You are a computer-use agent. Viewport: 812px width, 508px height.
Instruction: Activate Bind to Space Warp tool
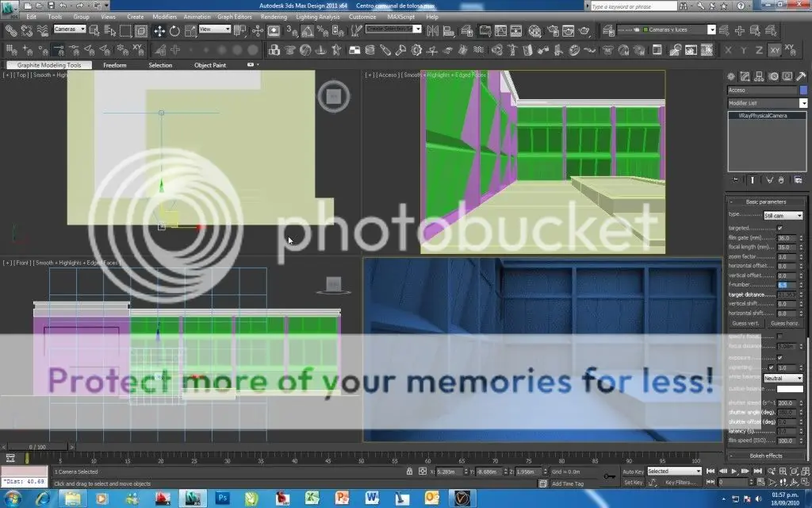pos(43,31)
